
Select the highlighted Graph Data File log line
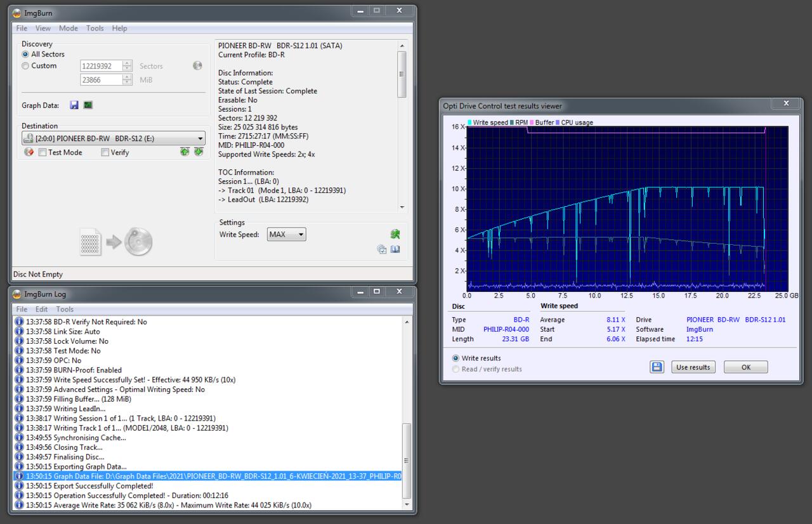[x=208, y=476]
